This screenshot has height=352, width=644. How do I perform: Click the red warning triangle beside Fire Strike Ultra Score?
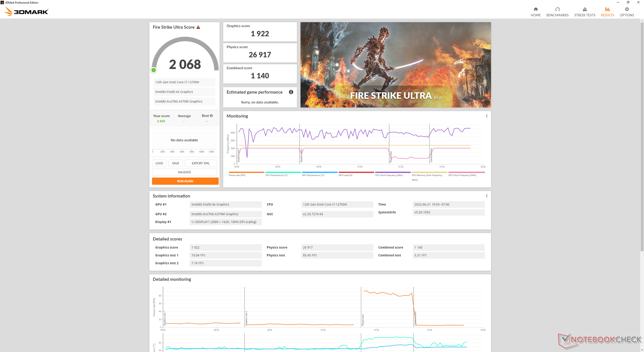tap(198, 27)
